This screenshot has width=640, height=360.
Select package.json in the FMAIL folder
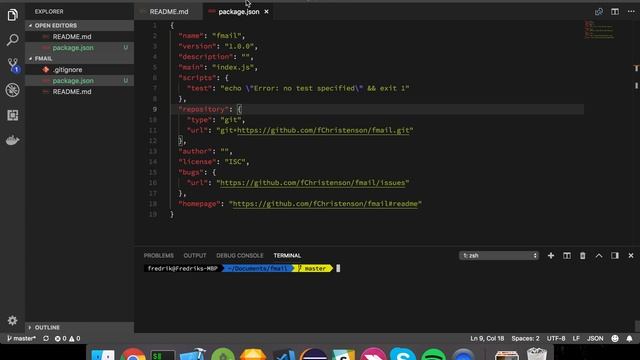(x=80, y=81)
